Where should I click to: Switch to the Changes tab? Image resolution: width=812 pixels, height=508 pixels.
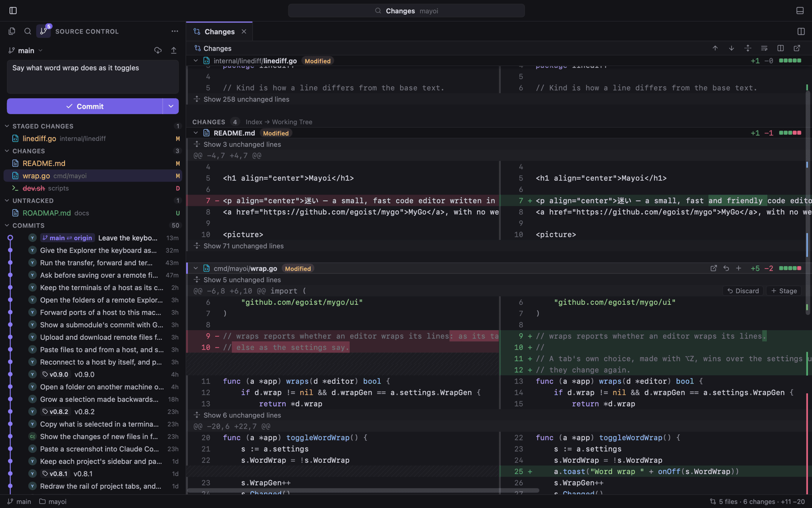[219, 31]
